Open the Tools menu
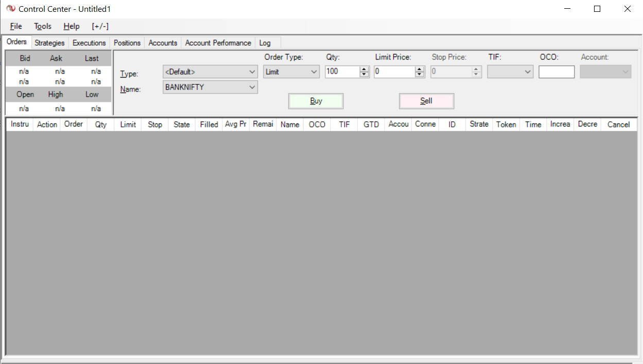Image resolution: width=643 pixels, height=364 pixels. (43, 26)
